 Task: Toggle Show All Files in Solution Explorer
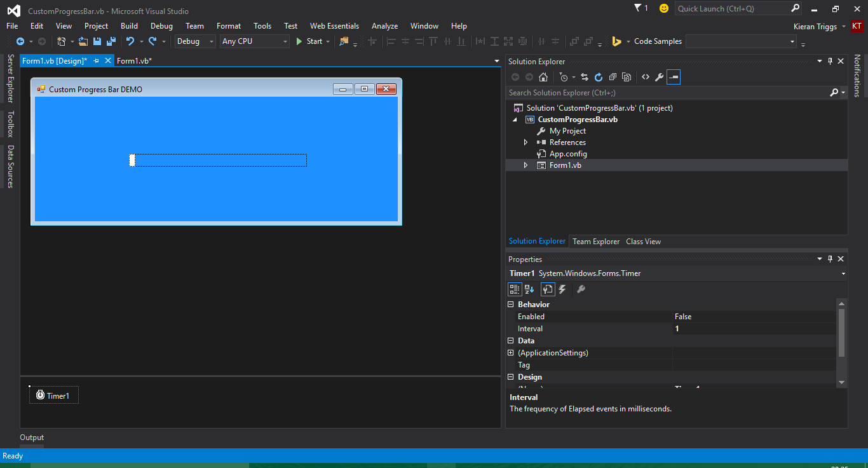point(627,77)
